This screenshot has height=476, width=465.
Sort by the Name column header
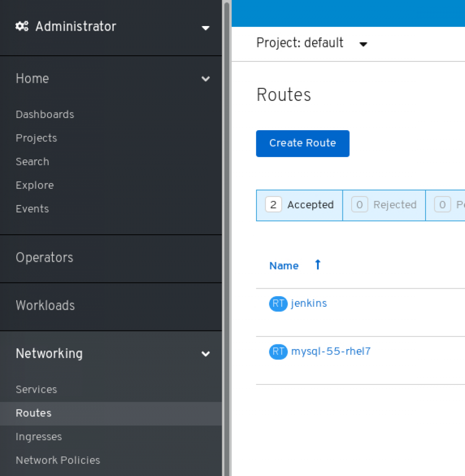[x=284, y=266]
